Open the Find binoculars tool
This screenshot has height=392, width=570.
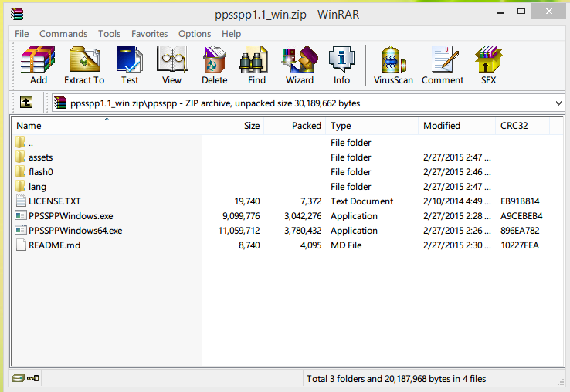tap(256, 65)
